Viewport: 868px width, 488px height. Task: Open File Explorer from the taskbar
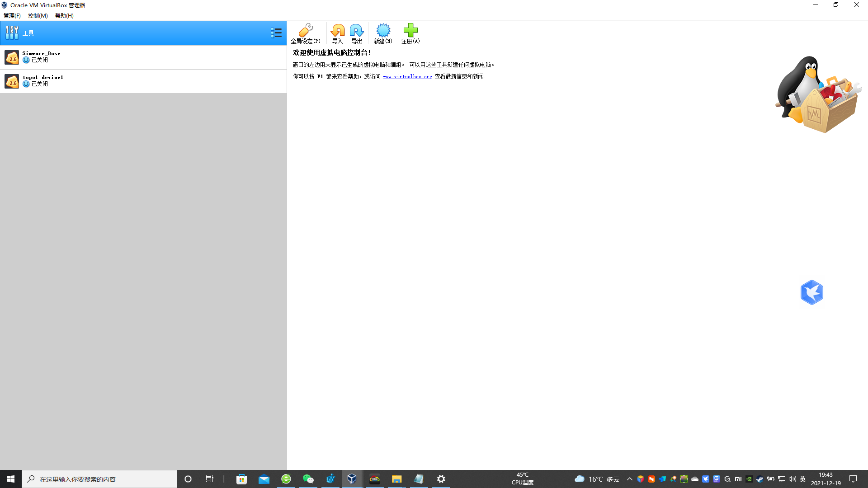pos(396,479)
